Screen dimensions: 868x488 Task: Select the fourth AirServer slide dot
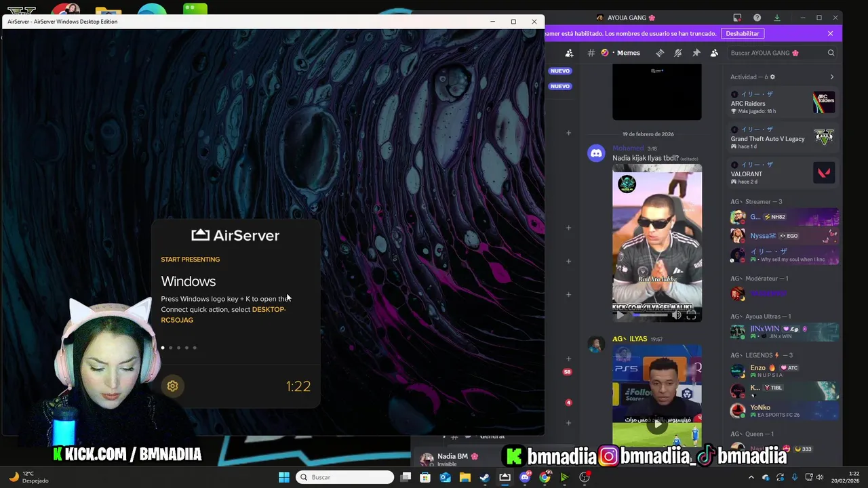[x=186, y=348]
